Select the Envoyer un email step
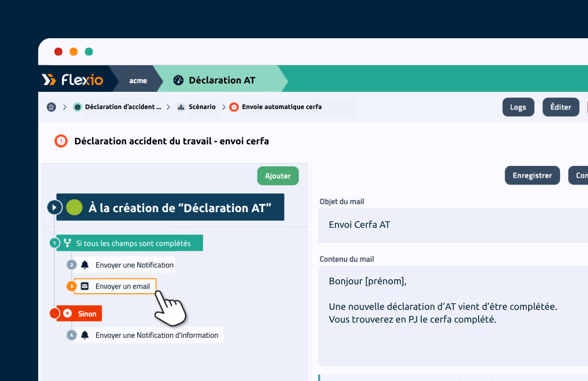588x381 pixels. 115,286
